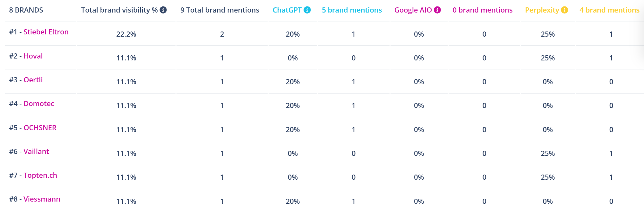This screenshot has height=217, width=644.
Task: Click the ChatGPT info icon
Action: coord(307,10)
